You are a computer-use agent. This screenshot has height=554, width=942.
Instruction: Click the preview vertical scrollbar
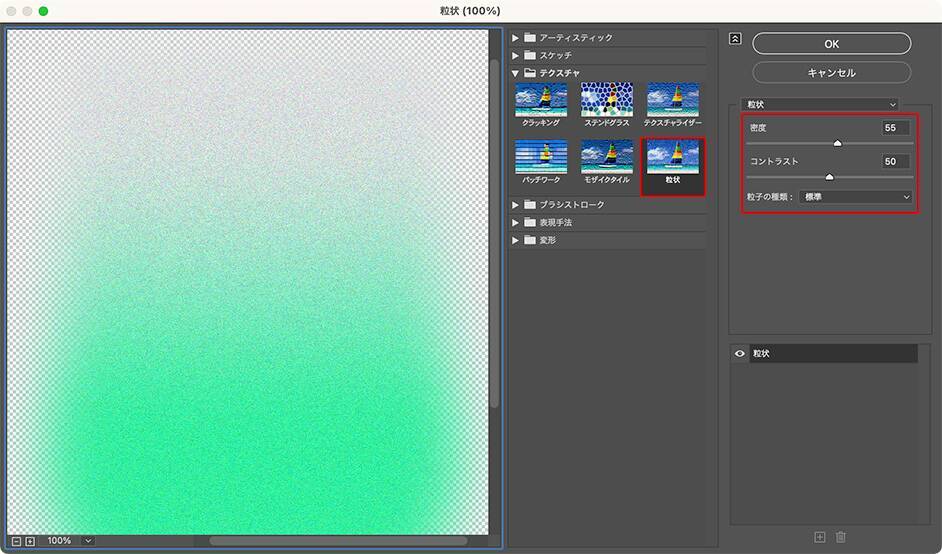tap(494, 233)
